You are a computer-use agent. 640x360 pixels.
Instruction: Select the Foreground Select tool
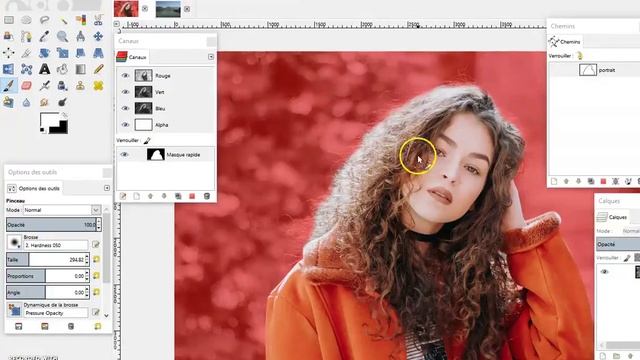9,36
